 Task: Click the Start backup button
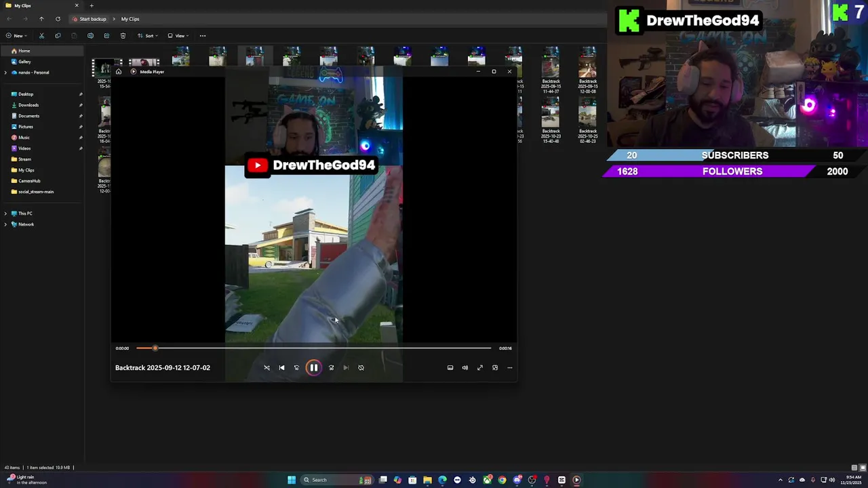[90, 19]
